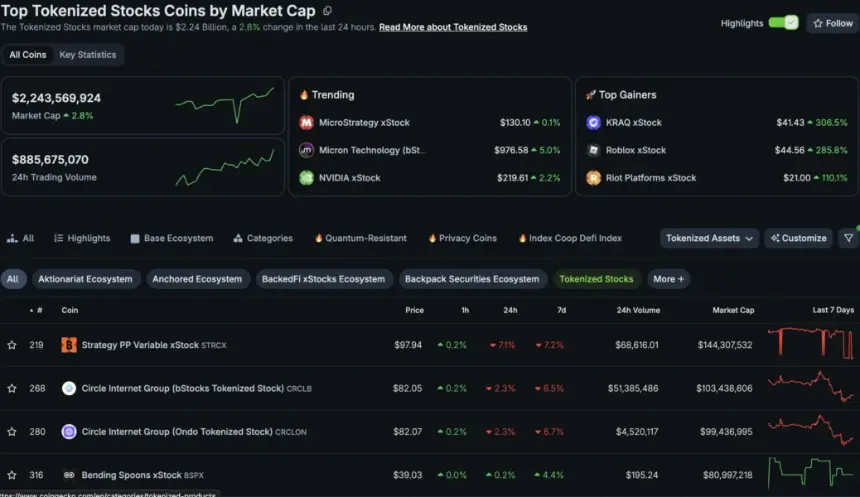
Task: Sort by 7d column header
Action: click(561, 310)
